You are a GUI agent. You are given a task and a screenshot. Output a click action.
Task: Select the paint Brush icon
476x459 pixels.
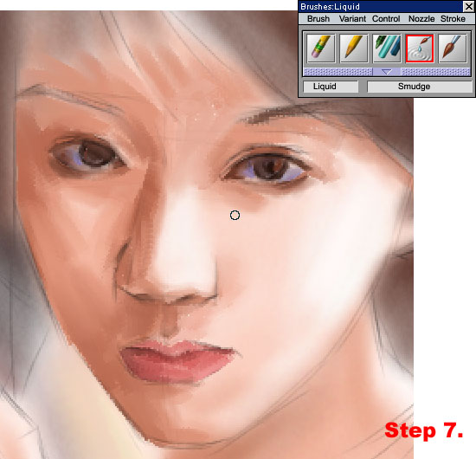(x=453, y=48)
